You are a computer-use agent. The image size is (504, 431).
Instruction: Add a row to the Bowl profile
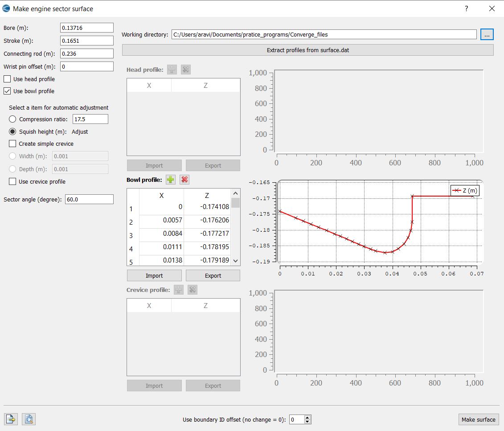(170, 180)
